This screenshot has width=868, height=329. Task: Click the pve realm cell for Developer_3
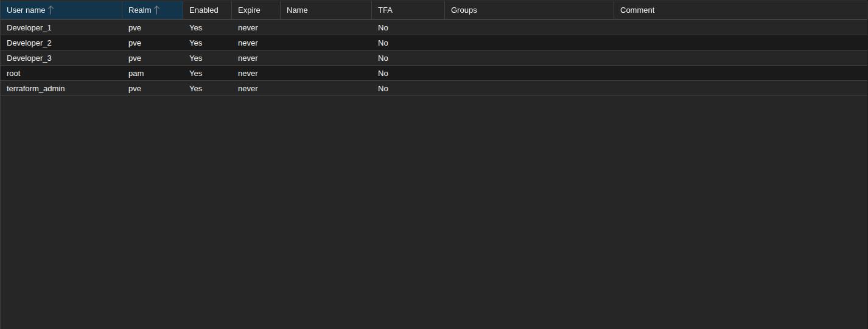pos(135,58)
